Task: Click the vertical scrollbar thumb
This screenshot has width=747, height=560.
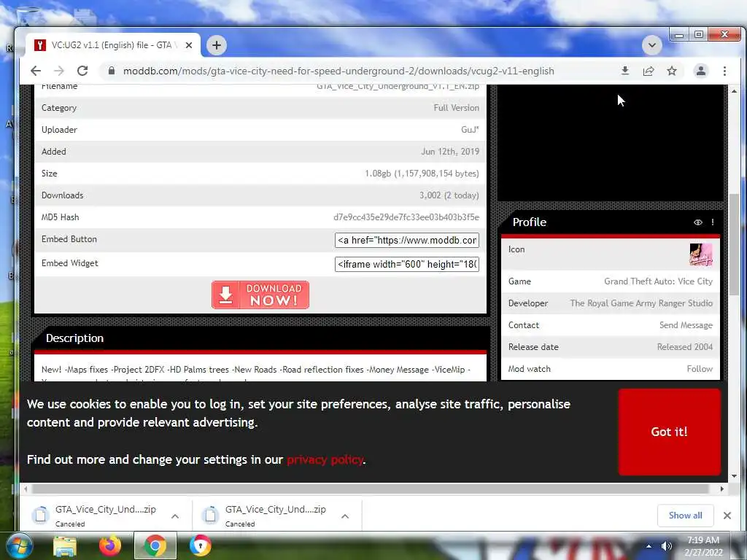Action: pyautogui.click(x=734, y=244)
